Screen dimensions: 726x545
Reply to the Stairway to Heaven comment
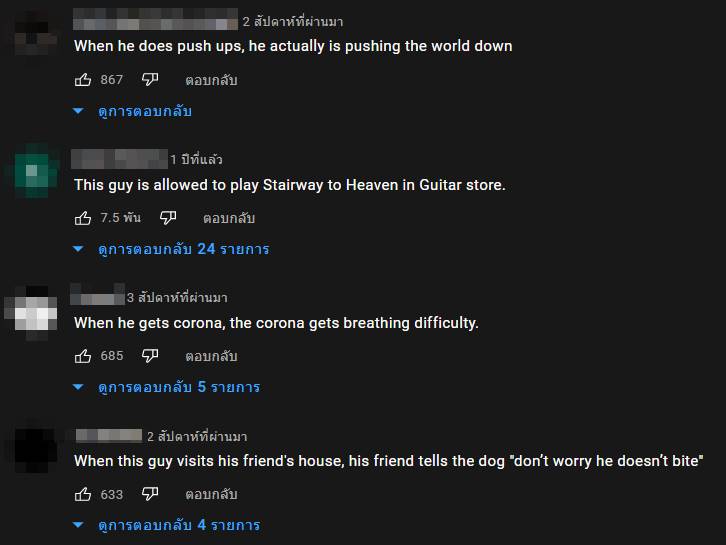click(229, 217)
